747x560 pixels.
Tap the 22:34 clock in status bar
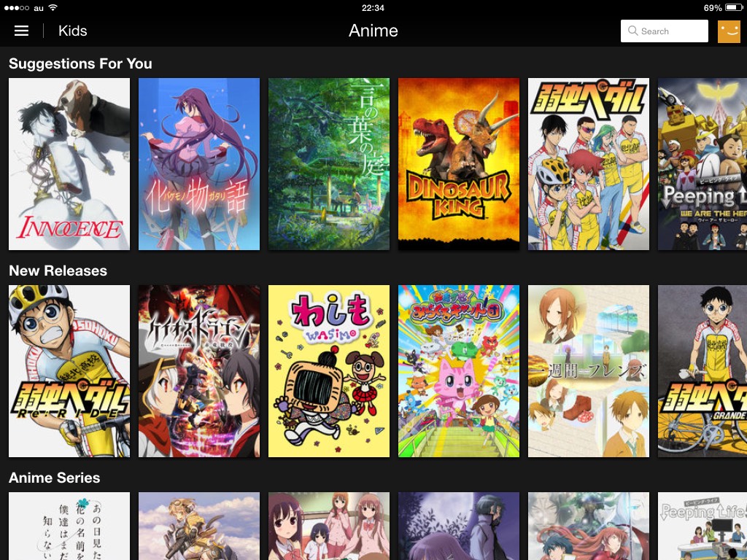coord(373,7)
